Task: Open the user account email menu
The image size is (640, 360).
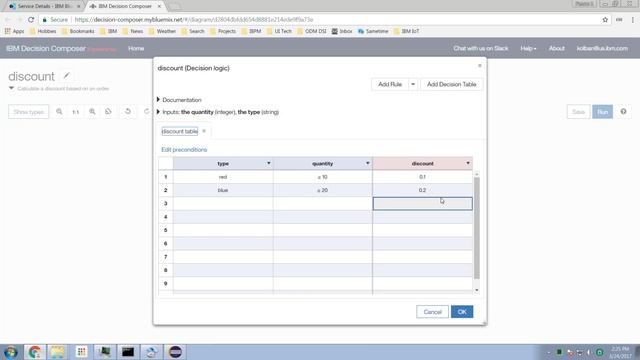Action: tap(602, 48)
